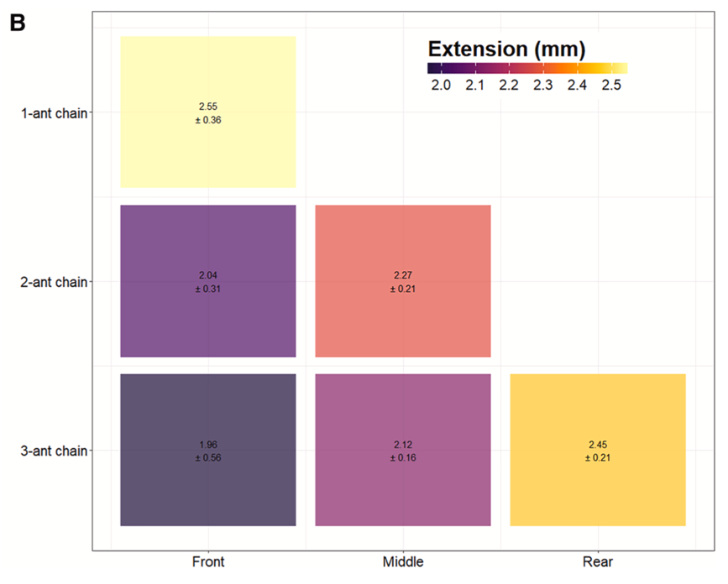The width and height of the screenshot is (728, 584).
Task: Click the "Front" x-axis label
Action: pyautogui.click(x=208, y=561)
